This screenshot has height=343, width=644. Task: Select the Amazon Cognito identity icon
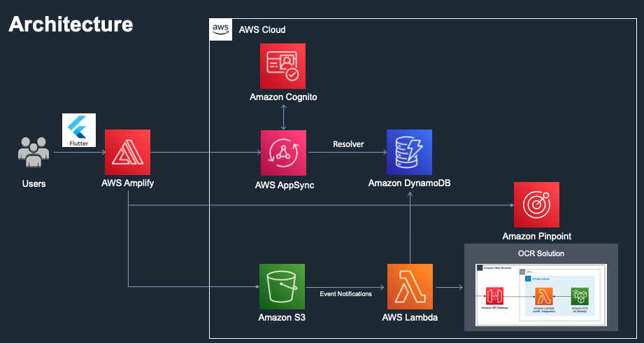click(282, 66)
